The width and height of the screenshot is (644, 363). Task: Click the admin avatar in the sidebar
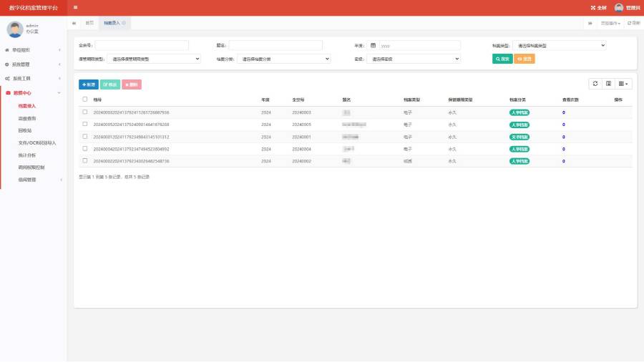tap(15, 29)
